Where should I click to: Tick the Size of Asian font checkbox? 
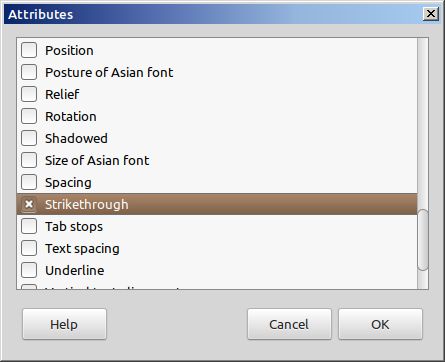pyautogui.click(x=29, y=160)
